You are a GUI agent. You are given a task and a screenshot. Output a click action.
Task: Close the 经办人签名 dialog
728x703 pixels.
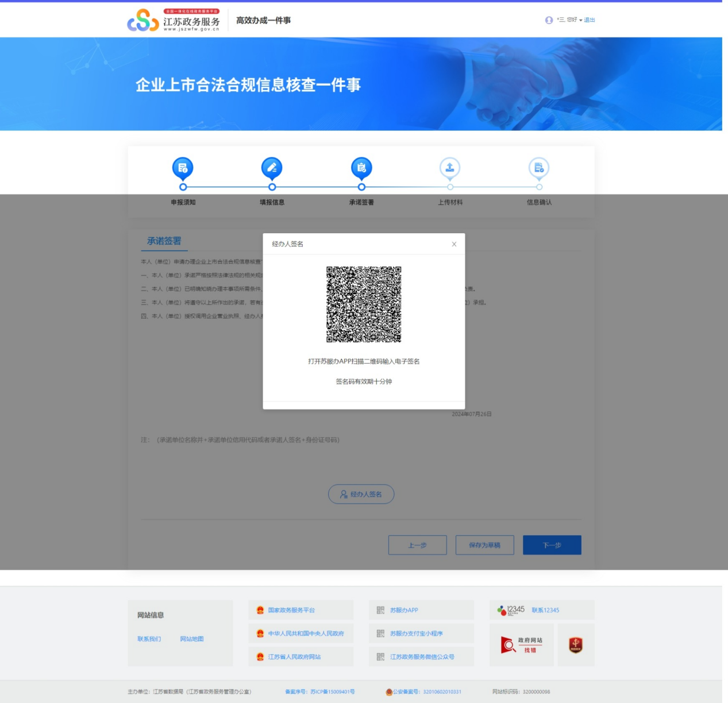(454, 244)
